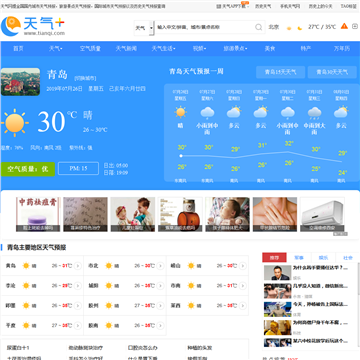Click the arrow button in 平度 district row
Viewport: 360px width, 360px height.
78,325
